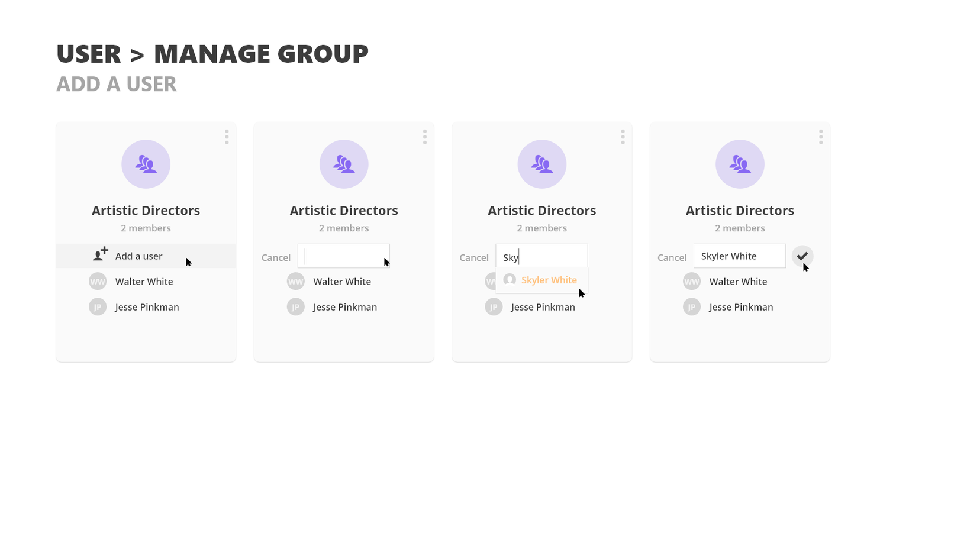980x549 pixels.
Task: Click group avatar icon on first card
Action: [146, 164]
